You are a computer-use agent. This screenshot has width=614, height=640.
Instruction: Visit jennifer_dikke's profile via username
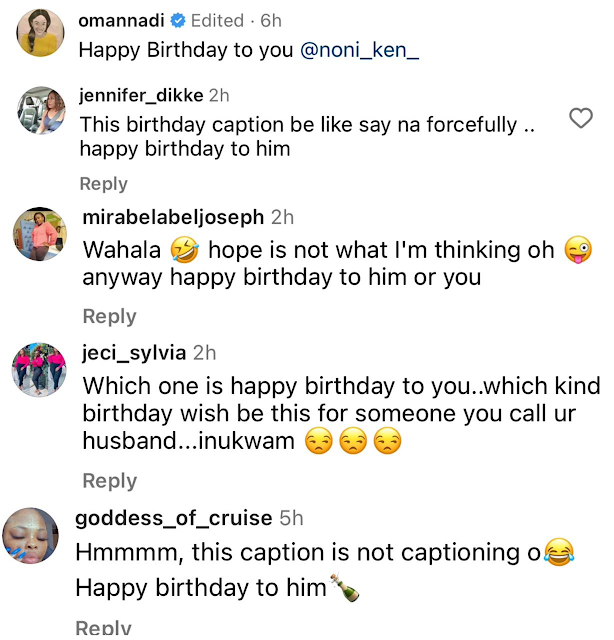[140, 95]
